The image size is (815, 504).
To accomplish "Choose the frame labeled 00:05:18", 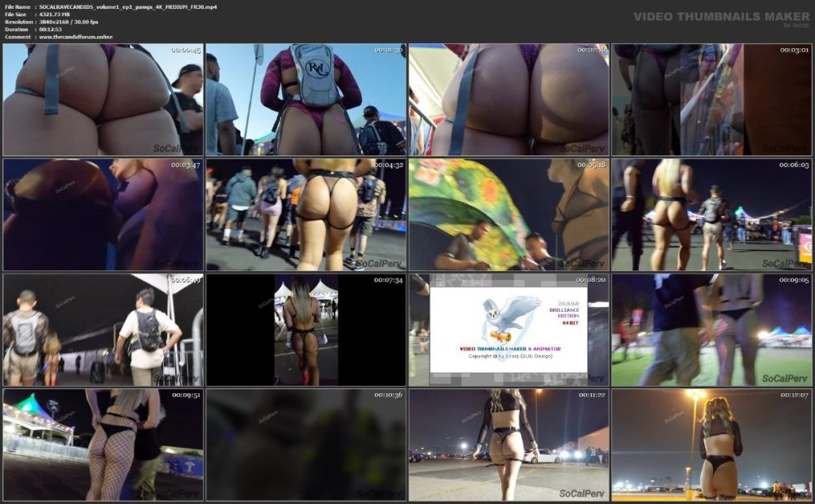I will pos(509,215).
